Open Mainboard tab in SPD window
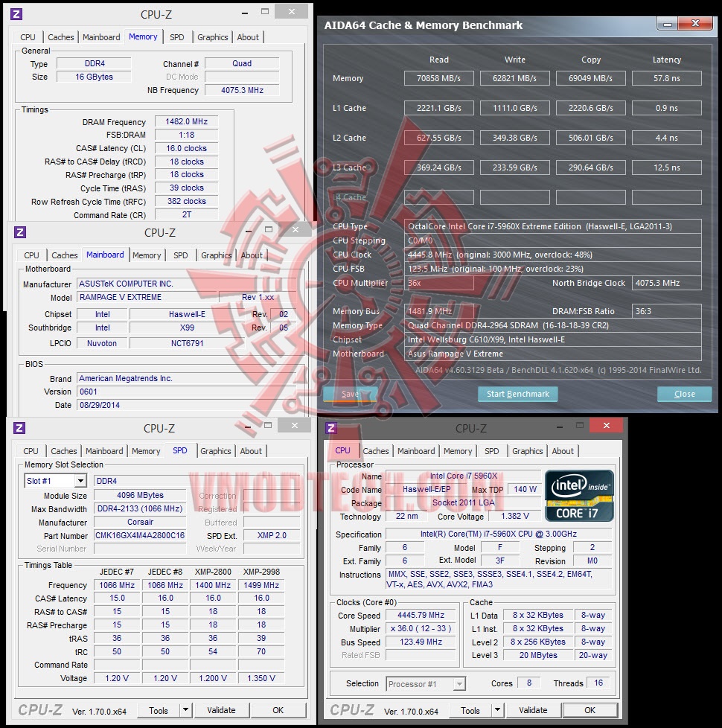Viewport: 722px width, 728px height. [104, 451]
